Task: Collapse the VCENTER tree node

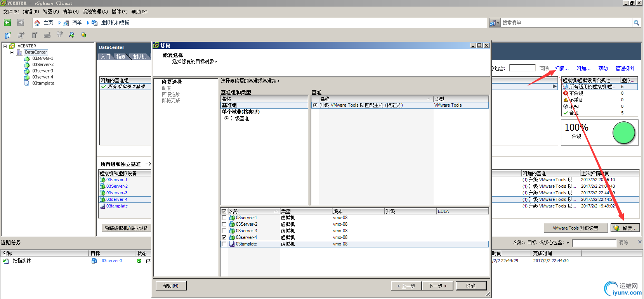Action: (x=5, y=46)
